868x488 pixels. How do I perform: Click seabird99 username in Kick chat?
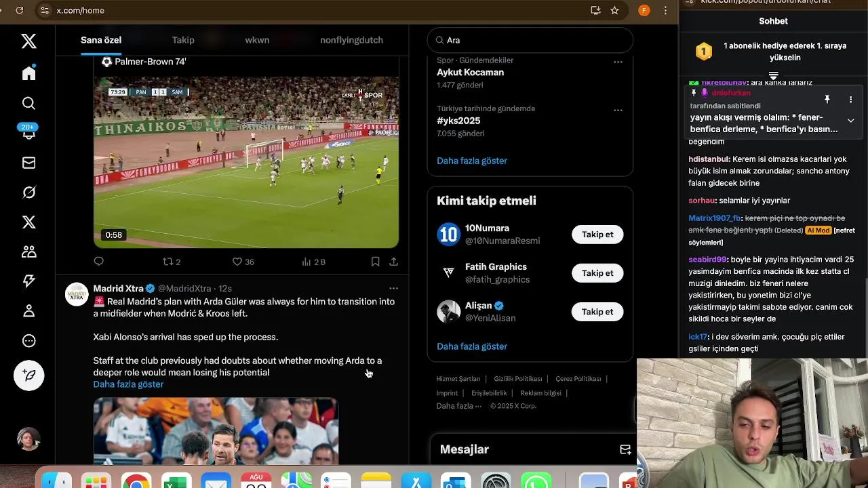point(707,260)
